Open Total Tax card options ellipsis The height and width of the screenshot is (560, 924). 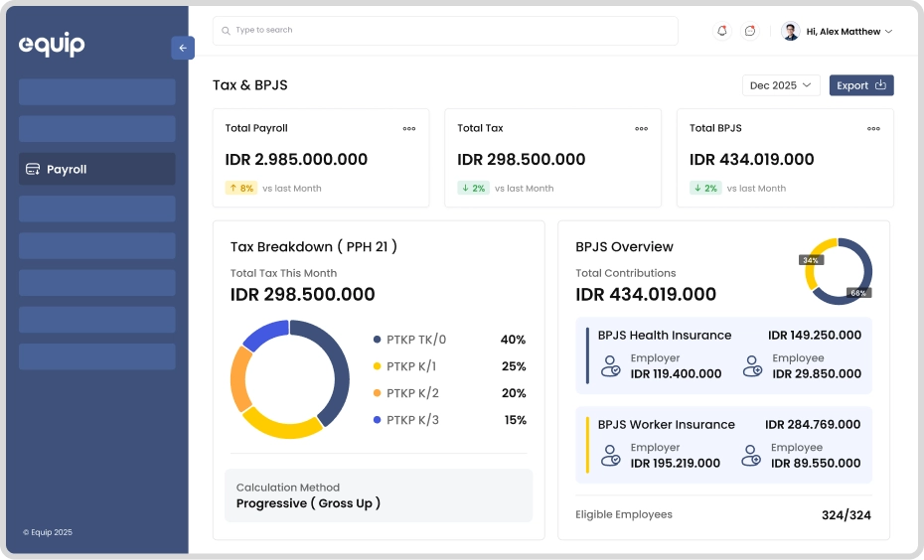point(642,129)
